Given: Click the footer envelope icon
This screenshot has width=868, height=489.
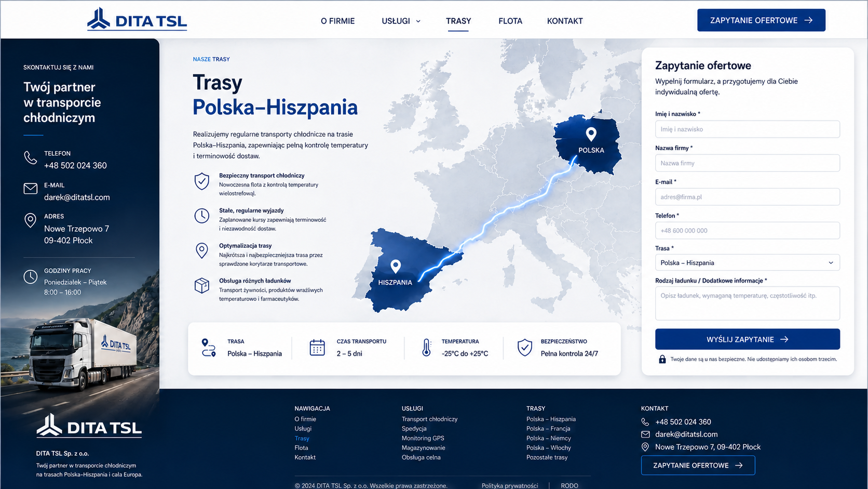Looking at the screenshot, I should tap(645, 434).
